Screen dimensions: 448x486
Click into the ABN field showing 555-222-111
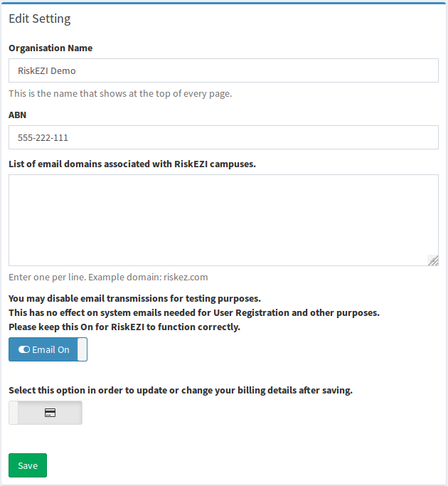pyautogui.click(x=223, y=137)
